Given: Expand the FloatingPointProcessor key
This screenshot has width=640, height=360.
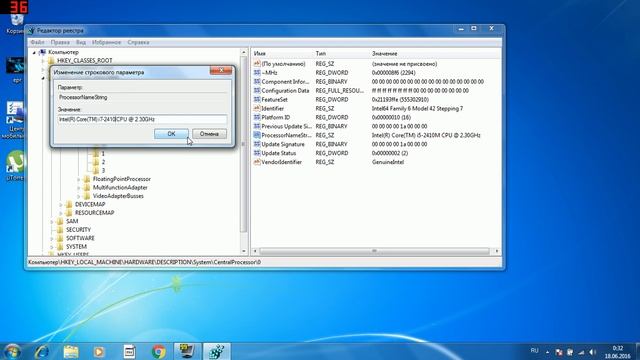Looking at the screenshot, I should [79, 179].
